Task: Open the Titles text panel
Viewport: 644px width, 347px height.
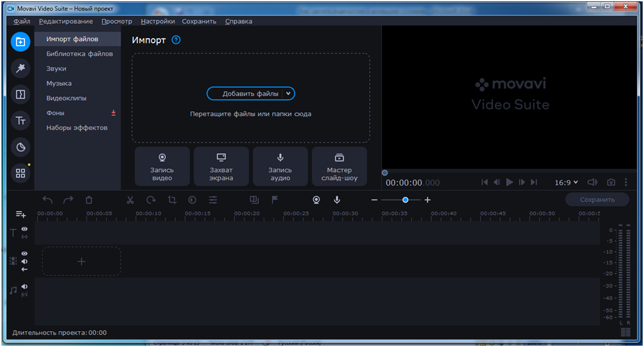Action: 20,121
